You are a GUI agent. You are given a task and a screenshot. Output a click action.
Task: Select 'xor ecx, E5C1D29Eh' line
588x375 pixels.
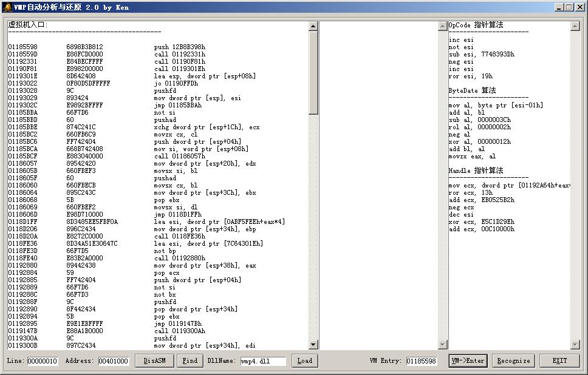pos(482,222)
